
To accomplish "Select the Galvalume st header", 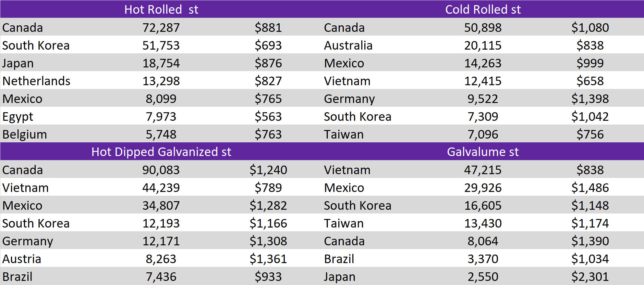I will click(x=483, y=152).
